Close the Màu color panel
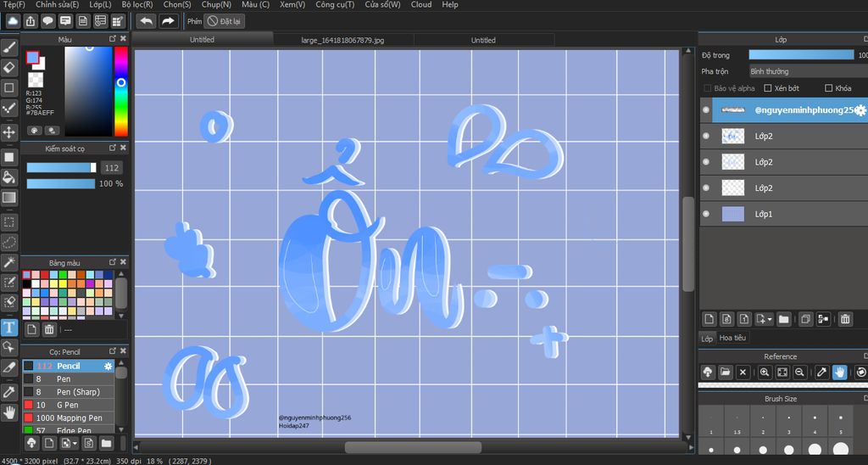 (x=123, y=39)
